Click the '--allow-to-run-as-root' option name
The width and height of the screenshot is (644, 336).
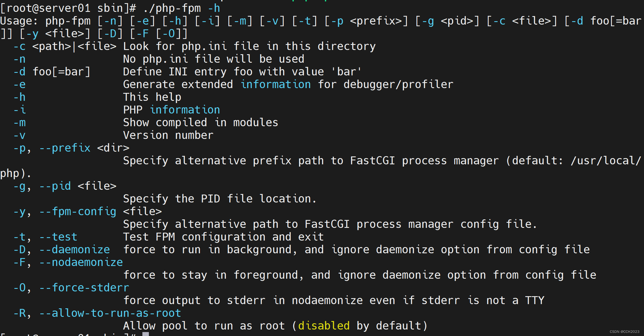point(110,313)
